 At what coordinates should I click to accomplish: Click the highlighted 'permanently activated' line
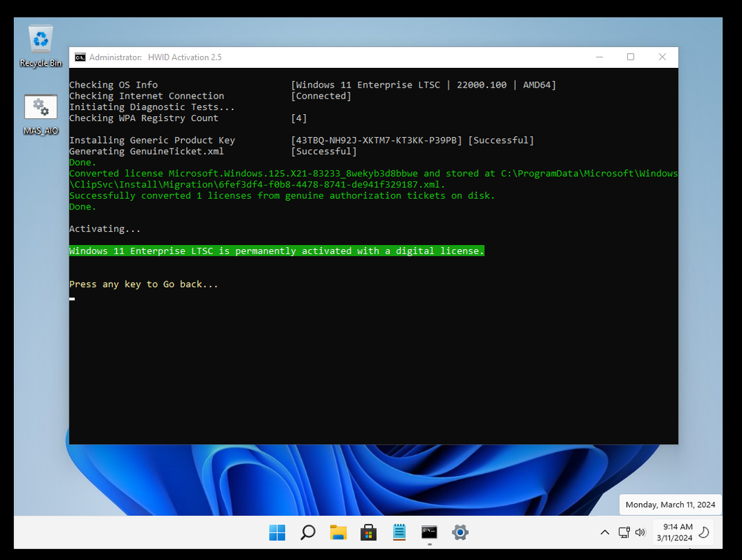[x=276, y=251]
